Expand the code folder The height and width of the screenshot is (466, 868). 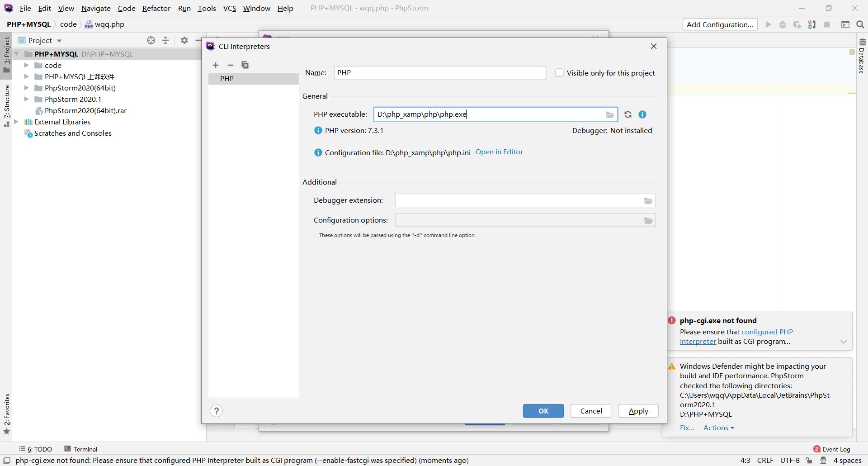[x=27, y=65]
